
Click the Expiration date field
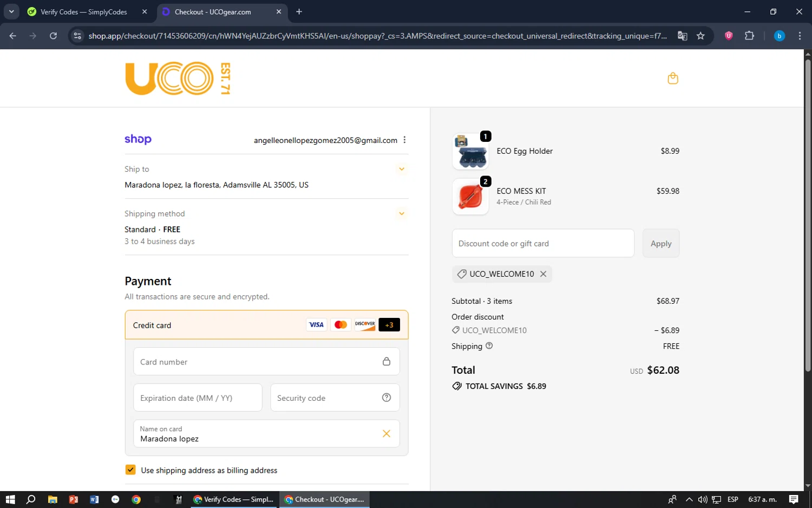[x=198, y=398]
